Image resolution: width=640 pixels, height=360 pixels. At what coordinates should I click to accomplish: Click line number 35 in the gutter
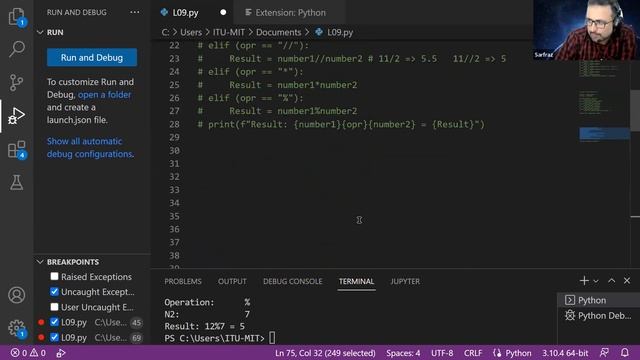[174, 216]
